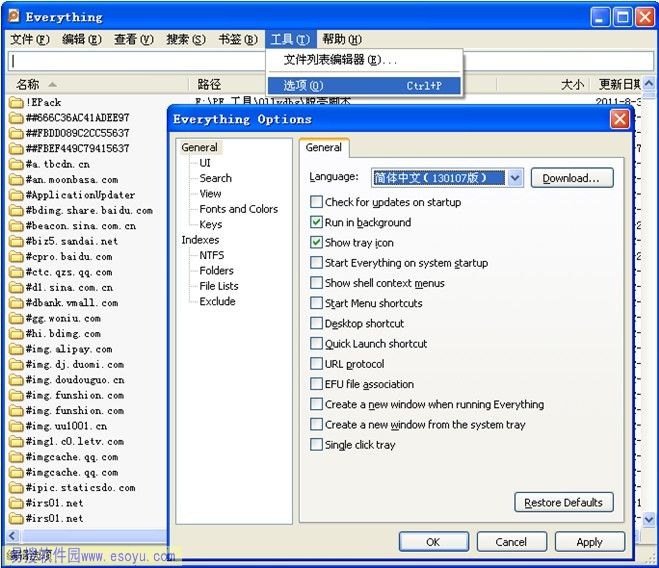The image size is (659, 568).
Task: Click folder icon beside #gg.woniu.com
Action: click(x=16, y=318)
